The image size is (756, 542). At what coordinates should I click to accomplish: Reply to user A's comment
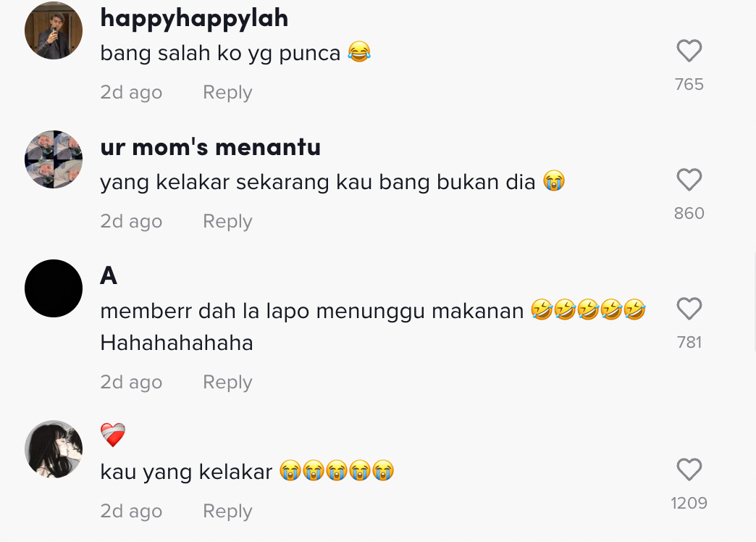pyautogui.click(x=227, y=382)
